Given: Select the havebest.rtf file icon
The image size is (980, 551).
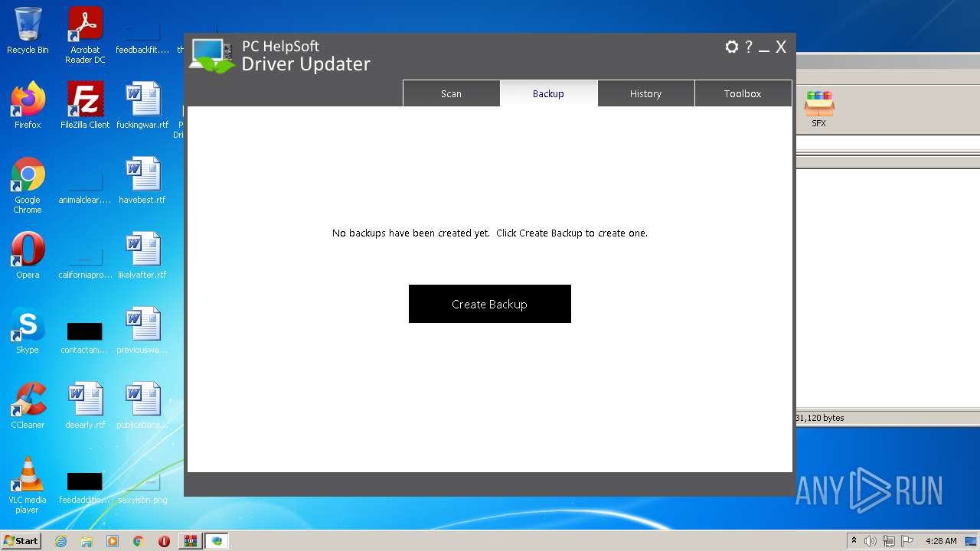Looking at the screenshot, I should (142, 181).
